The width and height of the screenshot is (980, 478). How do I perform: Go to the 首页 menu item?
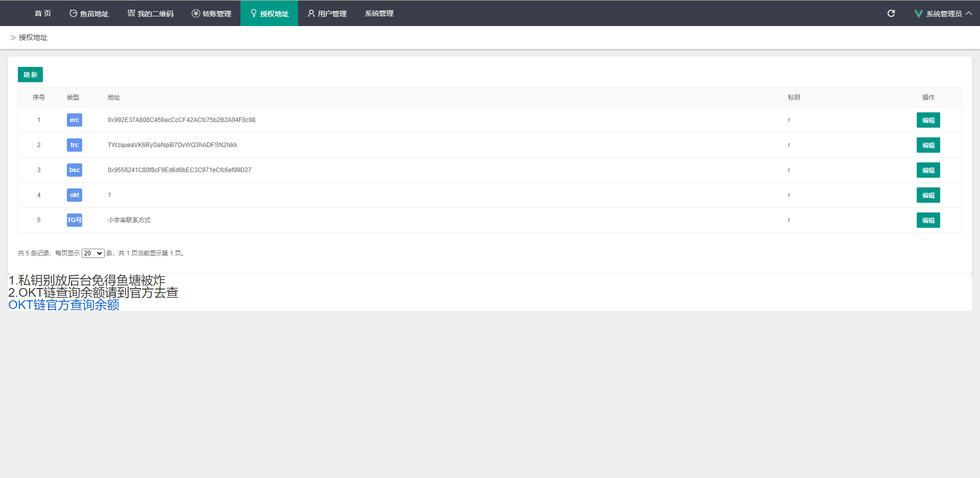click(43, 13)
